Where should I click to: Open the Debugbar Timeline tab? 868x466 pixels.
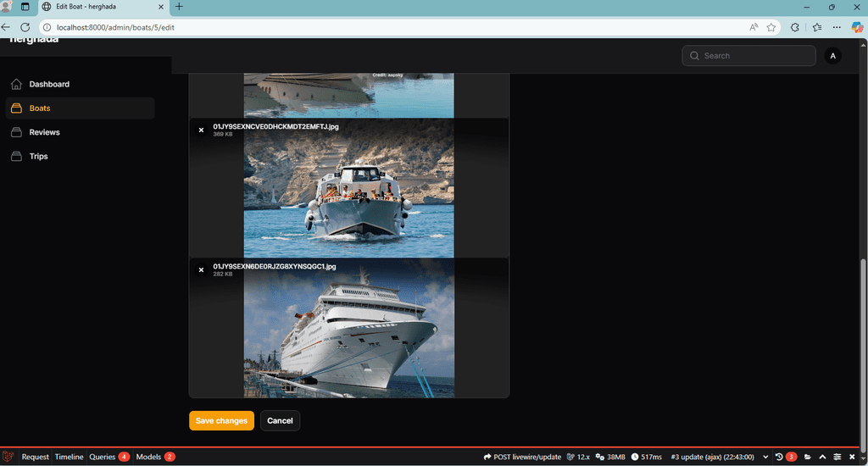click(x=69, y=458)
